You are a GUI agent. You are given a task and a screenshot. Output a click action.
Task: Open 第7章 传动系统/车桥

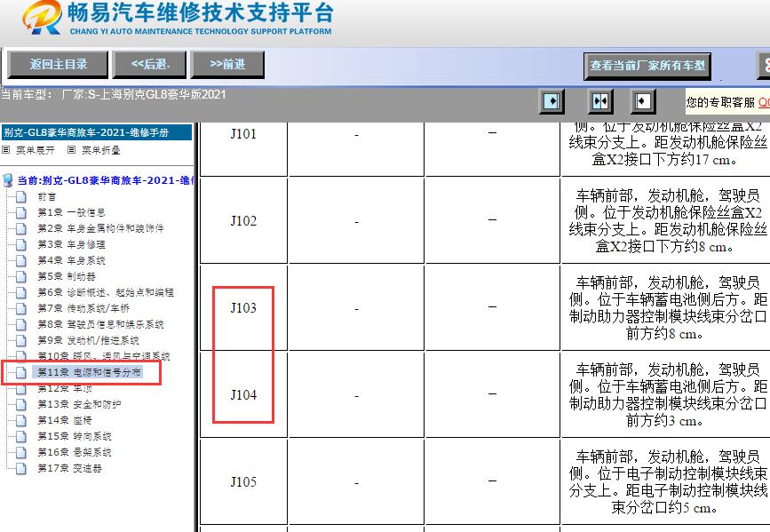point(84,308)
